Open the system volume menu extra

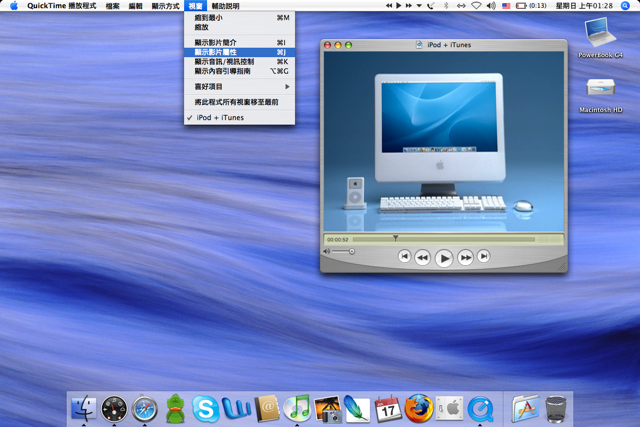(x=491, y=6)
